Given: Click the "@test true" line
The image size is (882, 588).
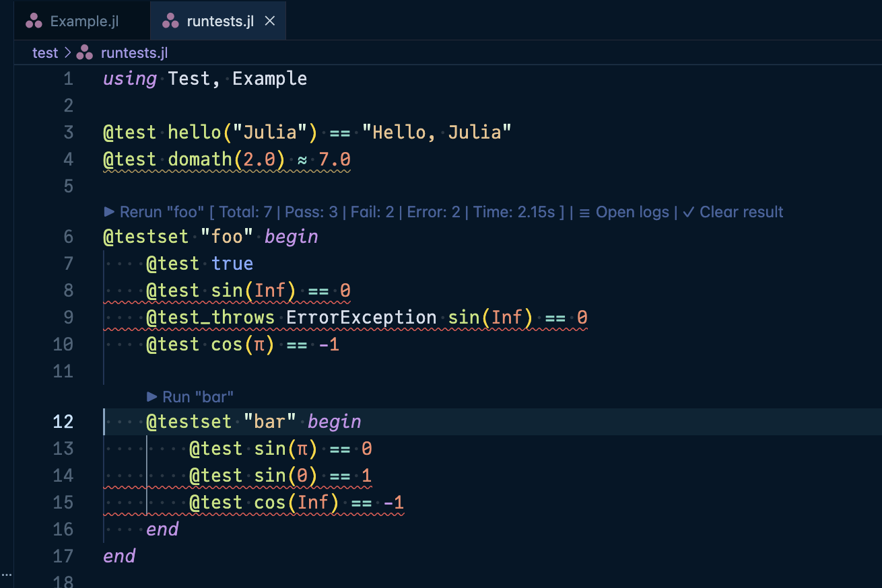Looking at the screenshot, I should [x=200, y=264].
